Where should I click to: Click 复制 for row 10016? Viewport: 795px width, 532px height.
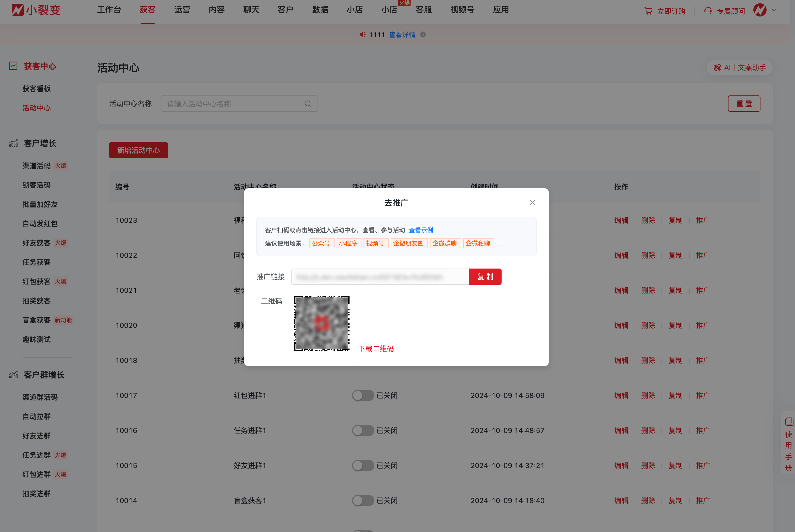point(675,430)
